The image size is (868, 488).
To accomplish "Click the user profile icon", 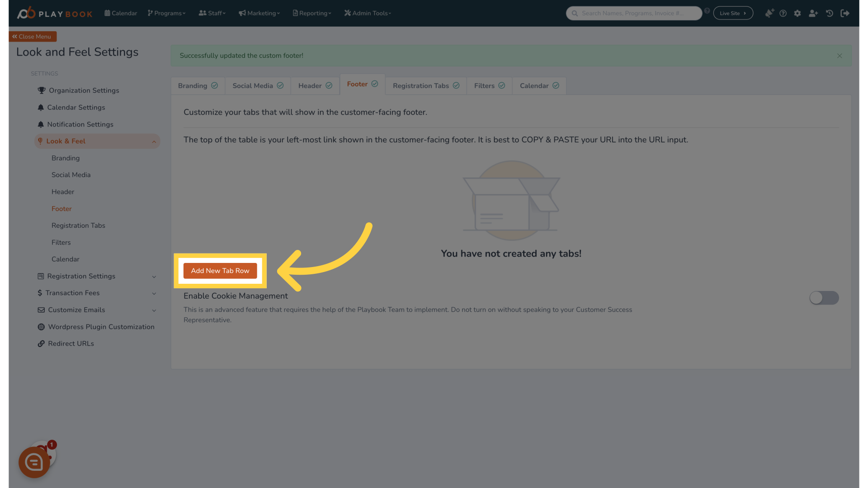I will point(813,13).
